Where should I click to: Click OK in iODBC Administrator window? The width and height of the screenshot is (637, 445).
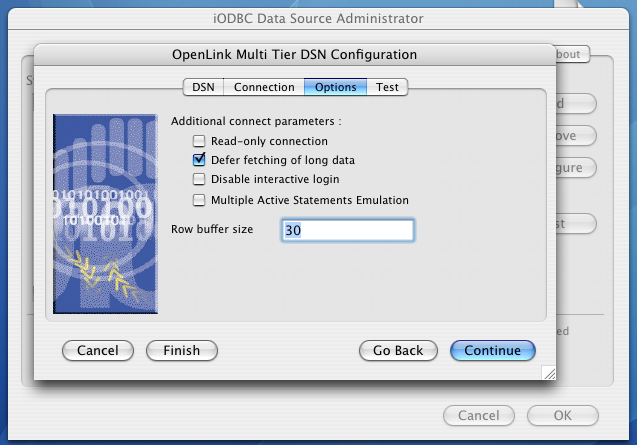tap(563, 415)
